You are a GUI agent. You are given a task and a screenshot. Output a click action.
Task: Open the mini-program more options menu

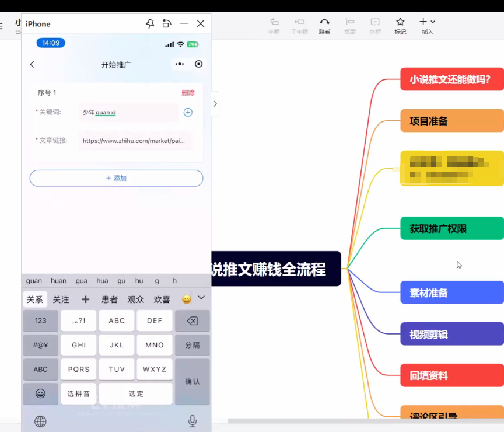[180, 64]
